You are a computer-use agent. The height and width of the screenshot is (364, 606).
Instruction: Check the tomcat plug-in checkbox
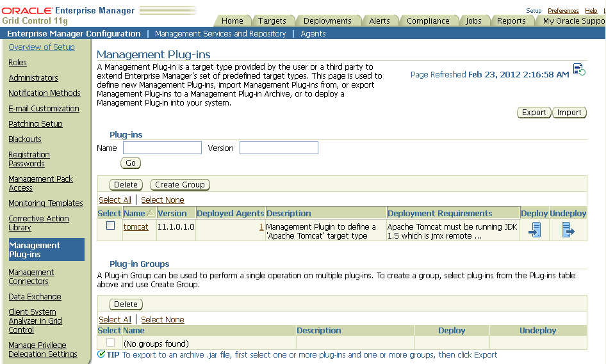click(x=111, y=226)
